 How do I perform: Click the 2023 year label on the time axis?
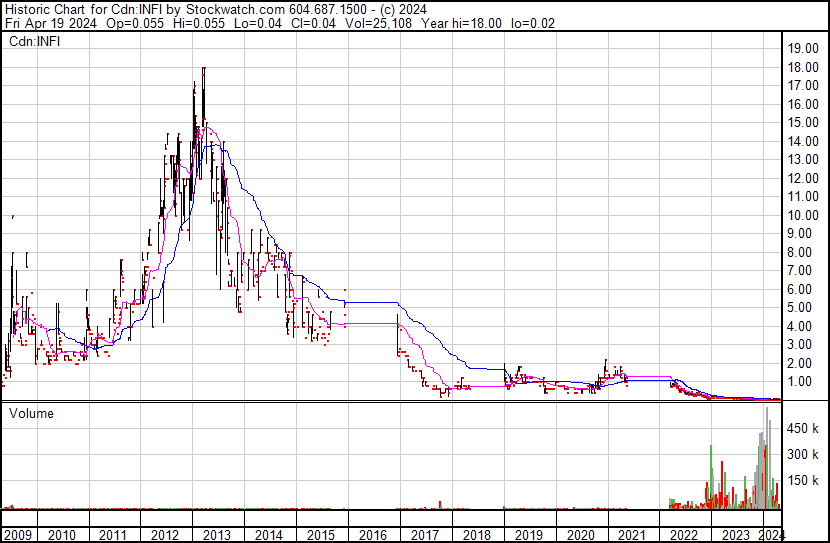735,535
